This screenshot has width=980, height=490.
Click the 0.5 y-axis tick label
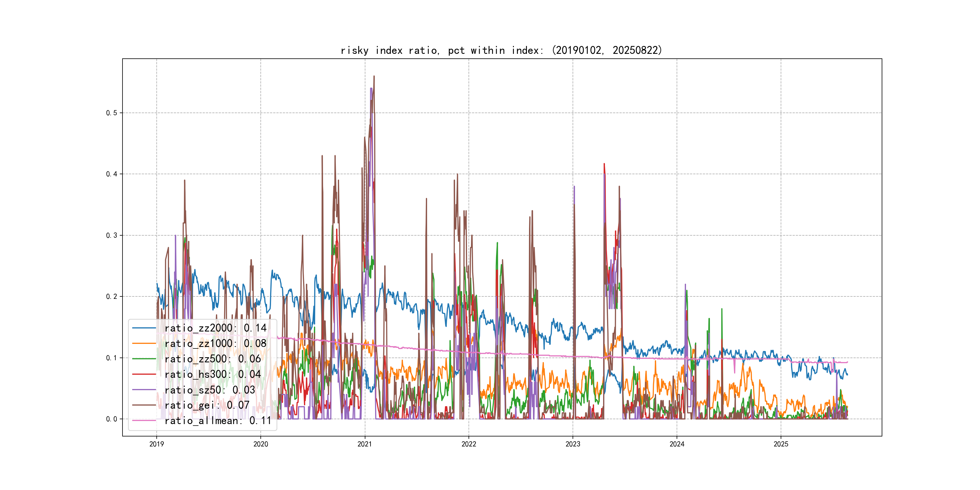tap(112, 113)
